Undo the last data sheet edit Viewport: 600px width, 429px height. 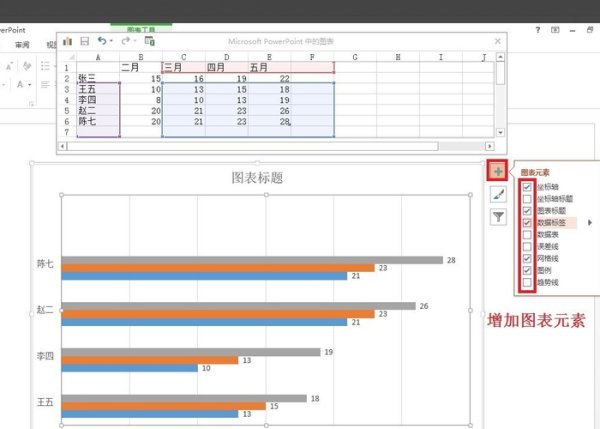pyautogui.click(x=101, y=41)
